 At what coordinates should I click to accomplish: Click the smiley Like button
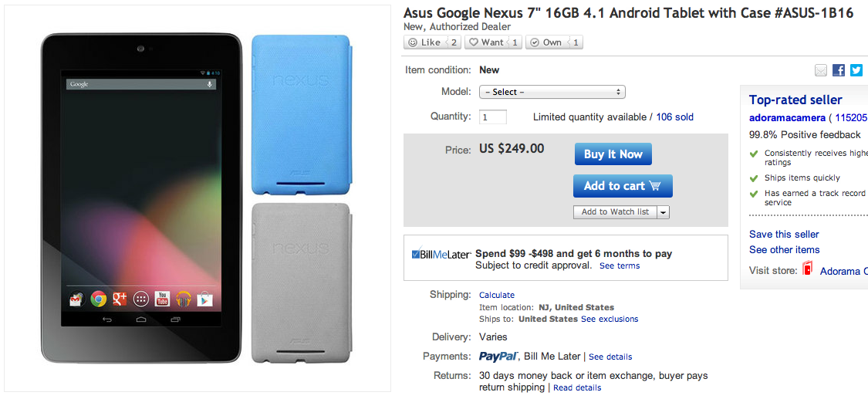(424, 42)
